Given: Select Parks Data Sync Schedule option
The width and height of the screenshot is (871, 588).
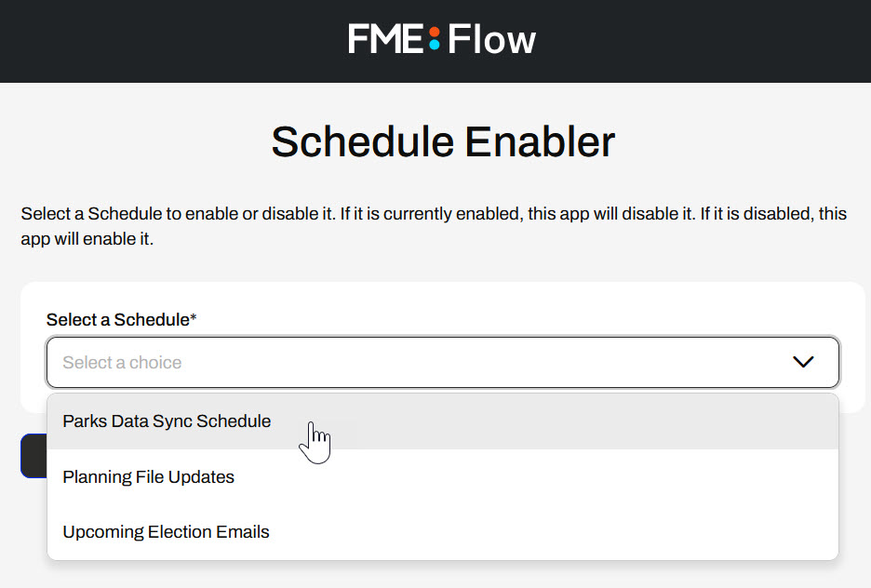Looking at the screenshot, I should (x=167, y=421).
